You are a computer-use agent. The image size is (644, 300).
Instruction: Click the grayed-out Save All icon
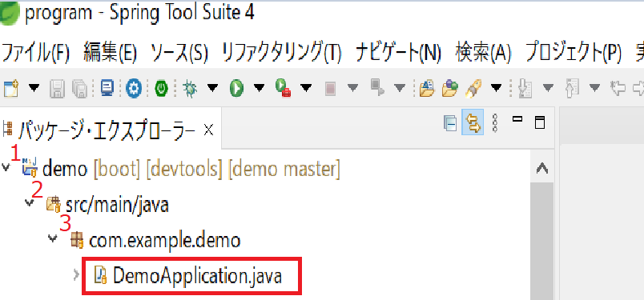(79, 88)
